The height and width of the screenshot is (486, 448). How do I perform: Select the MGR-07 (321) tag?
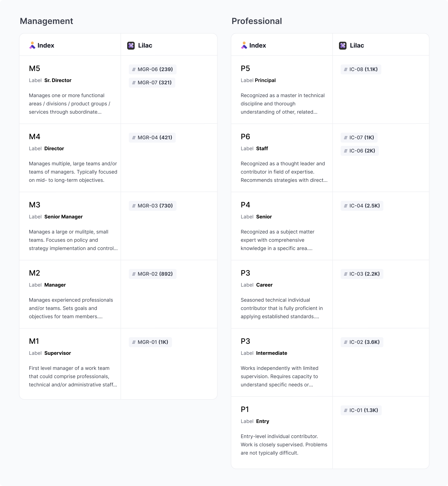pyautogui.click(x=152, y=82)
